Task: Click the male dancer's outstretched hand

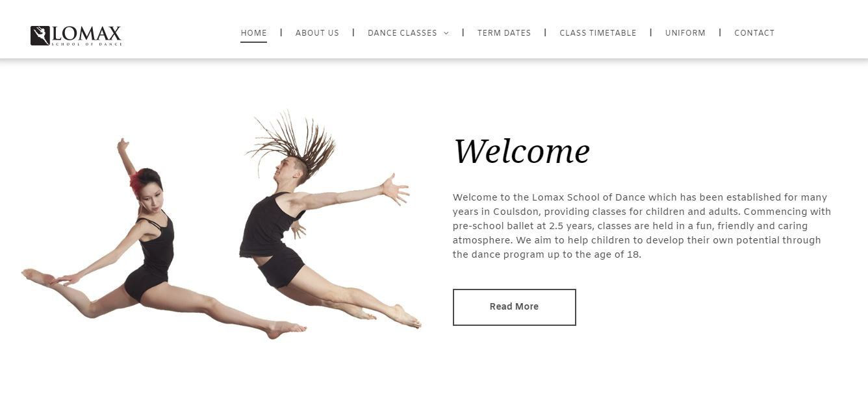Action: tap(395, 189)
